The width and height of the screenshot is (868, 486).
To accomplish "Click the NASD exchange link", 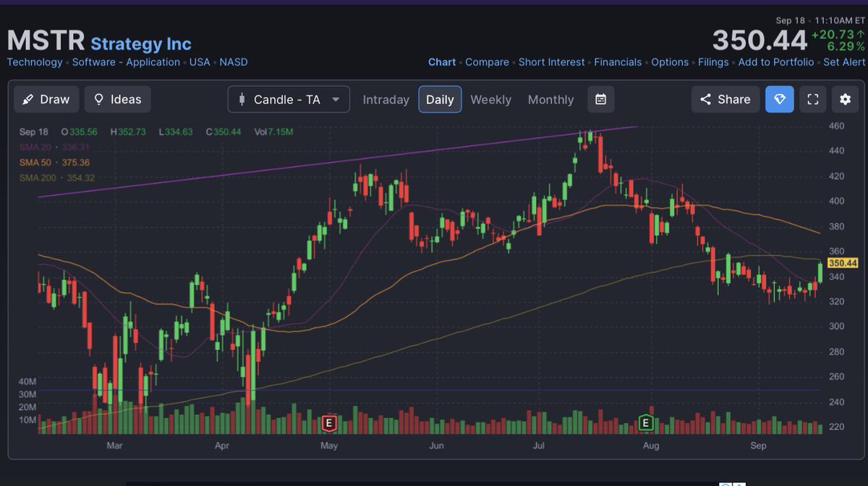I will tap(234, 62).
